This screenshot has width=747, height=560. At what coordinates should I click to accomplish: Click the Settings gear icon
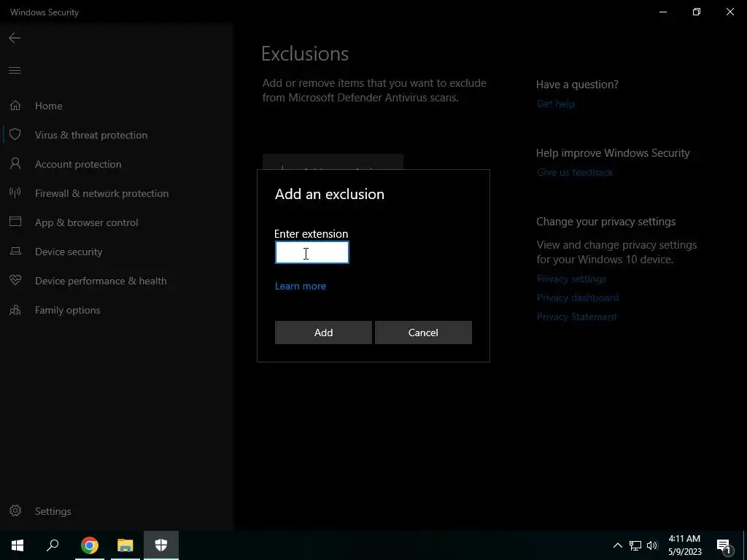[15, 510]
